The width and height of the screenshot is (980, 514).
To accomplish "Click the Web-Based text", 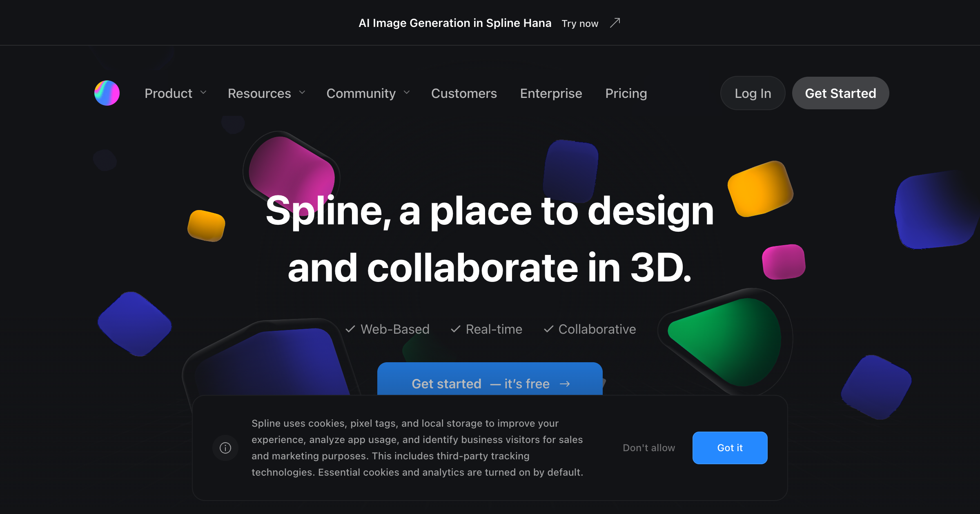I will coord(395,329).
